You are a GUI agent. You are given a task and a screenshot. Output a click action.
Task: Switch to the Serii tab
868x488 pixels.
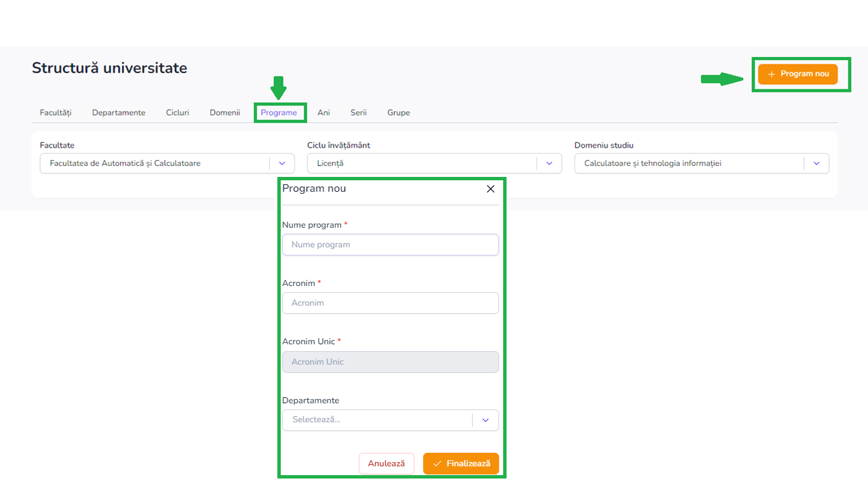358,113
